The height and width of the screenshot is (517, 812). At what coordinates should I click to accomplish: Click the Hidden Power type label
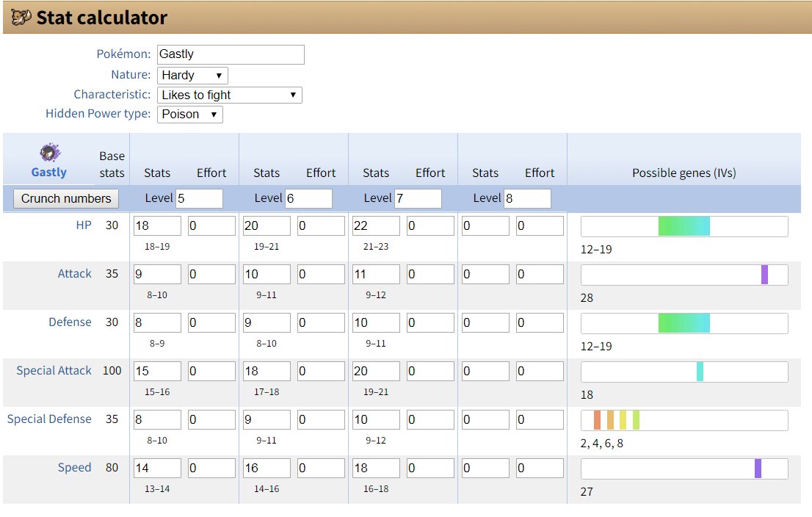coord(98,113)
